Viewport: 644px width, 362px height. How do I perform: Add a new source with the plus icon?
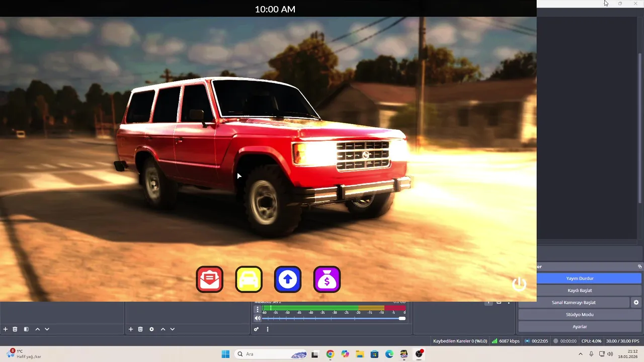coord(131,329)
